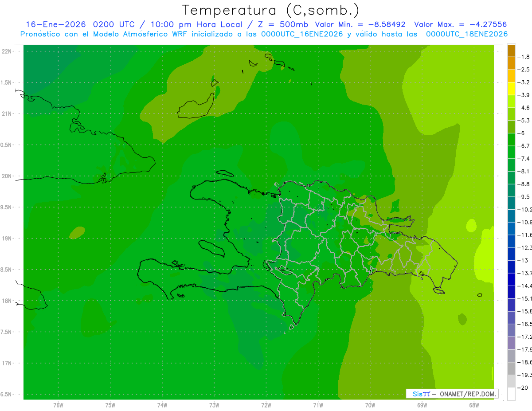Click the '-20' colorbar label
The width and height of the screenshot is (532, 411).
click(x=523, y=388)
